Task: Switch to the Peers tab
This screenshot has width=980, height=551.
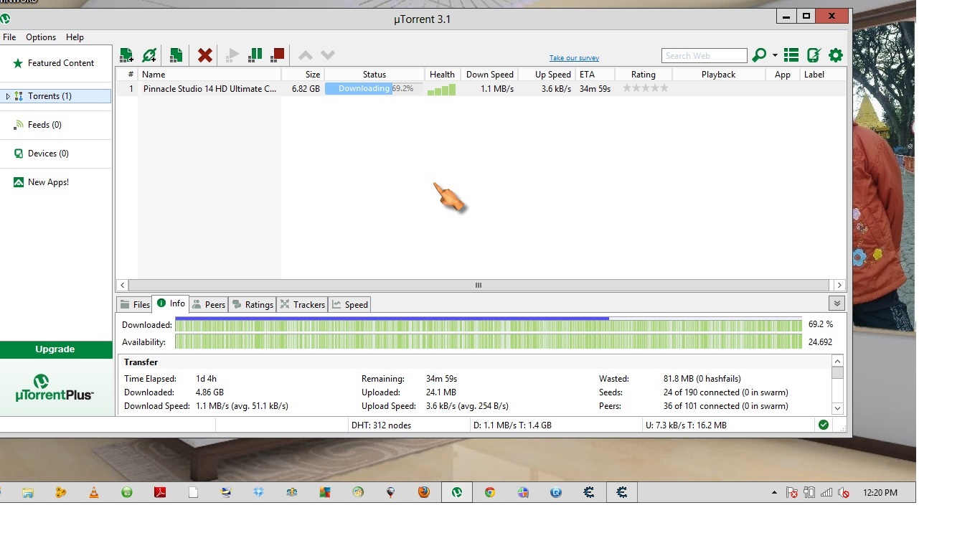Action: [209, 305]
